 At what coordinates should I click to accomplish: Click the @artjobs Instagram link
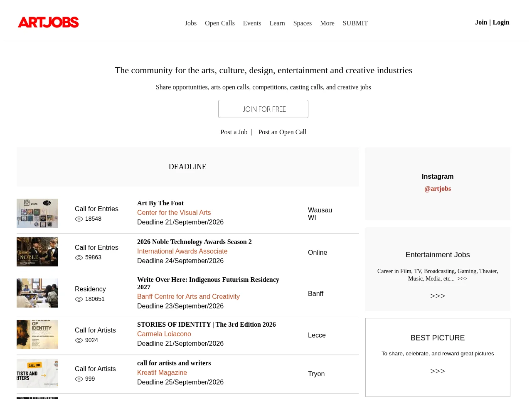click(x=438, y=189)
